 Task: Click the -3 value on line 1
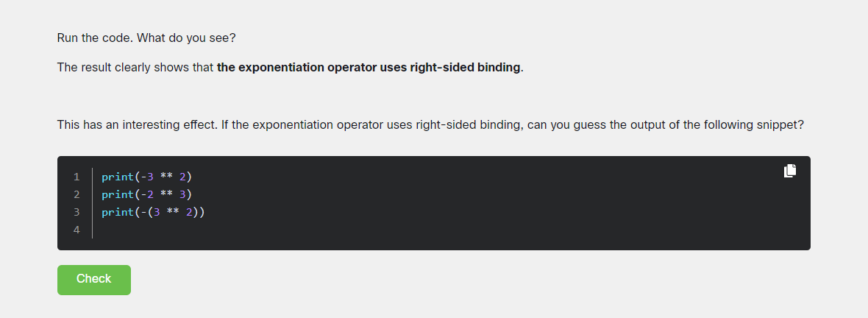pos(147,177)
